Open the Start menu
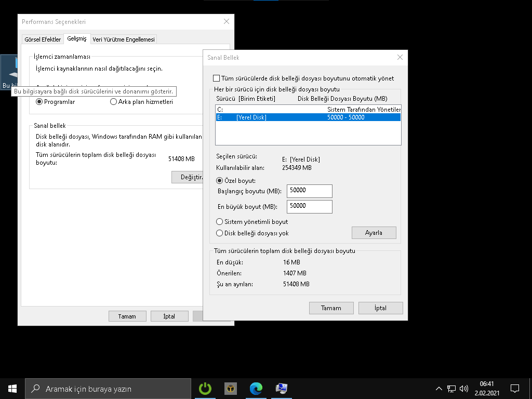 pos(11,388)
